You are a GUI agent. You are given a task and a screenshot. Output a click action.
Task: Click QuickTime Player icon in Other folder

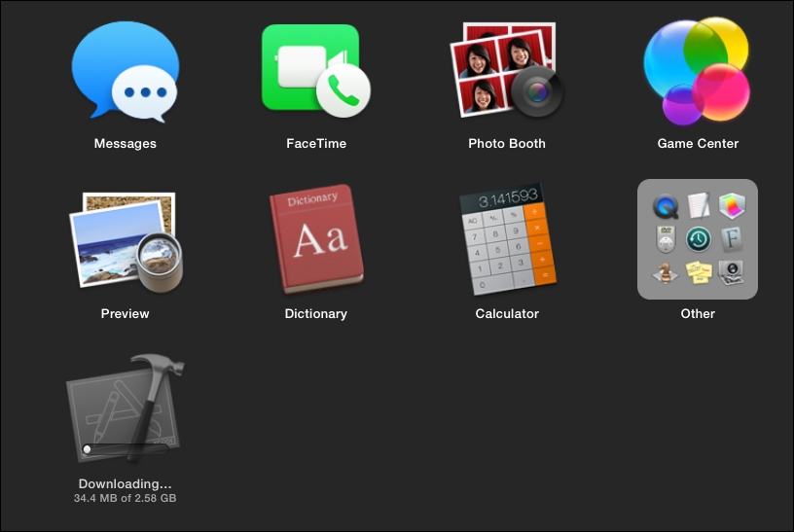click(x=666, y=206)
